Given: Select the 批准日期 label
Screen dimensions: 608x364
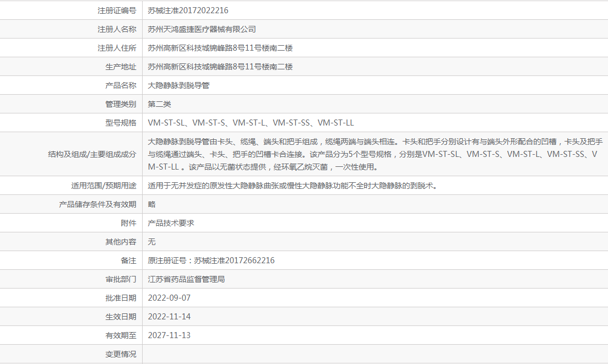Looking at the screenshot, I should [x=121, y=298].
